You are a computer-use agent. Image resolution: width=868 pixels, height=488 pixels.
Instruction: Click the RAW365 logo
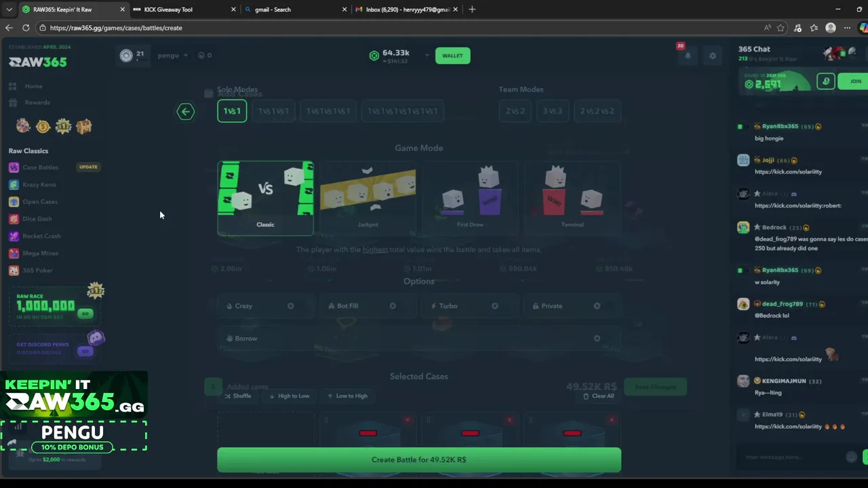click(38, 62)
